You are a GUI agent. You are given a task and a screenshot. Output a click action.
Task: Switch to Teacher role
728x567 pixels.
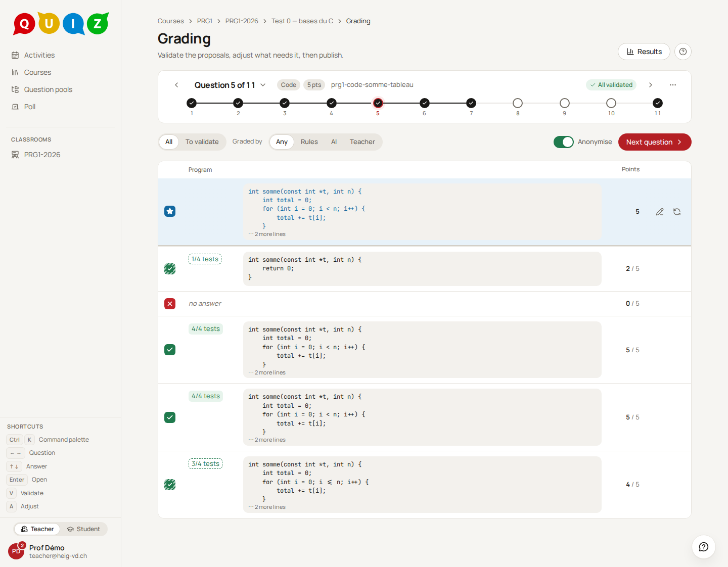(37, 529)
